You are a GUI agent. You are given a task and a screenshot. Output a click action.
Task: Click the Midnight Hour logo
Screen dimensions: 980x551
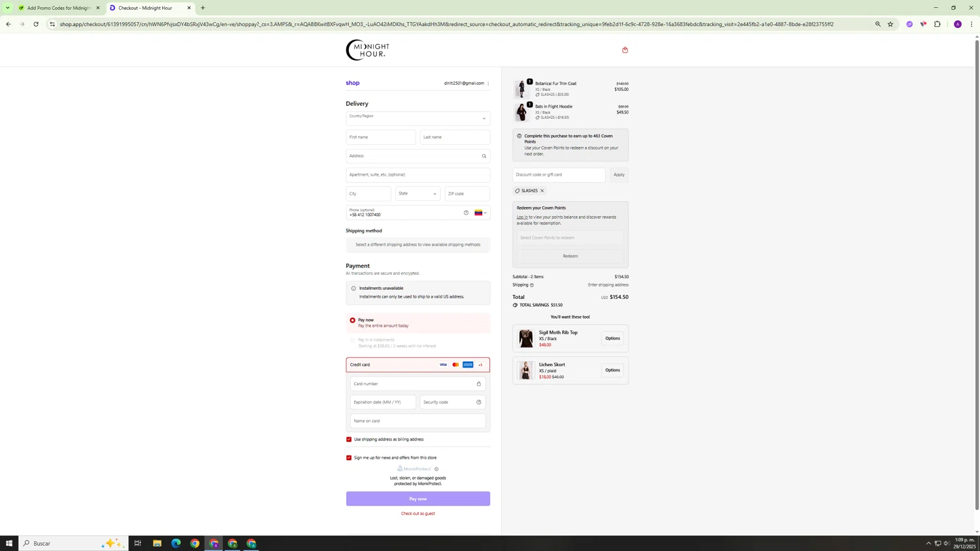coord(367,50)
